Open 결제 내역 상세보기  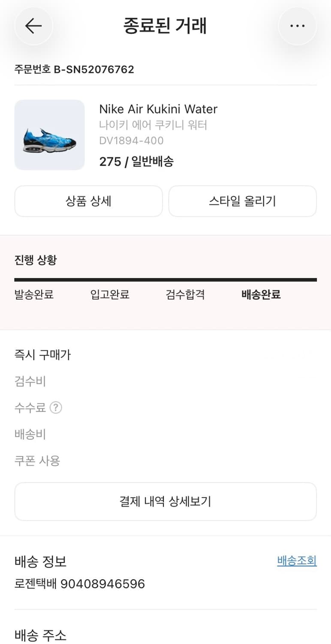[165, 501]
